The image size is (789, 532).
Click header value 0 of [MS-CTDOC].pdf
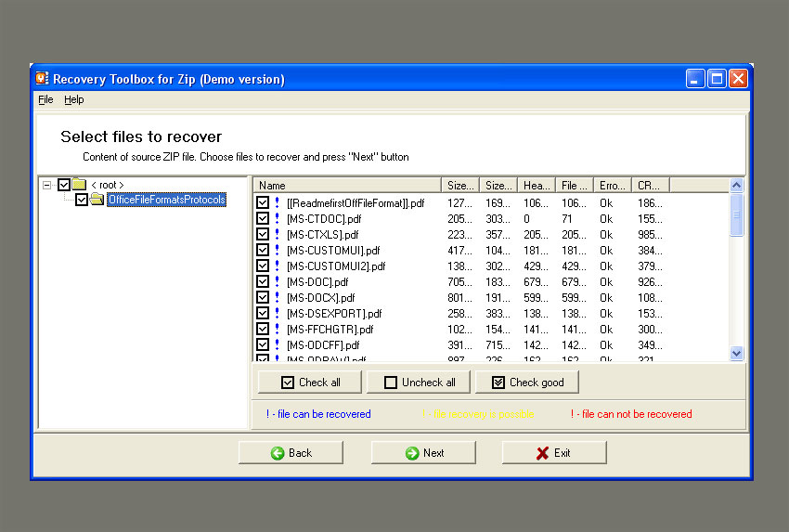pos(526,219)
